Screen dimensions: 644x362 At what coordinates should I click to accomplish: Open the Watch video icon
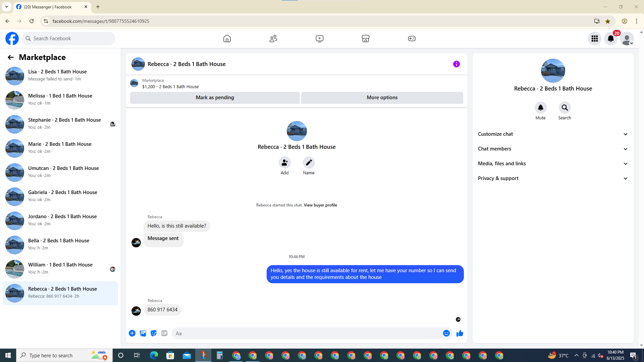click(x=320, y=39)
